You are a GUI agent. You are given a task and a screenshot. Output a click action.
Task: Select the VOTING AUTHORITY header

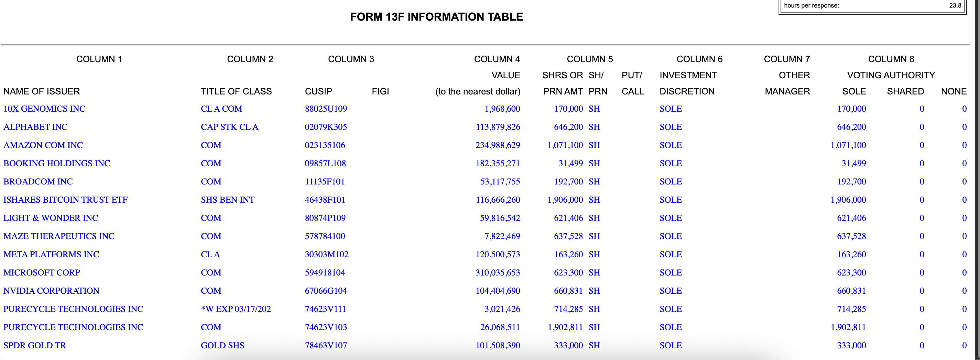891,75
